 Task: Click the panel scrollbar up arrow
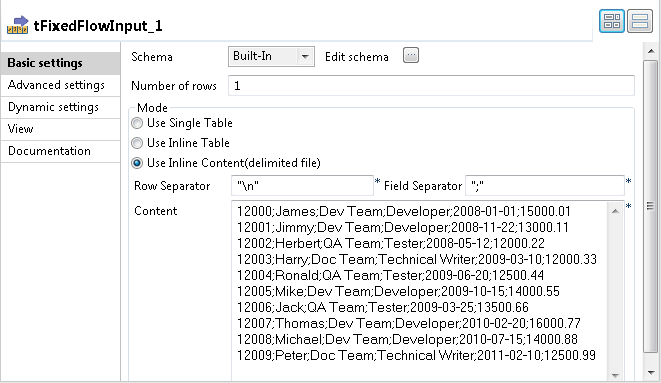point(651,51)
